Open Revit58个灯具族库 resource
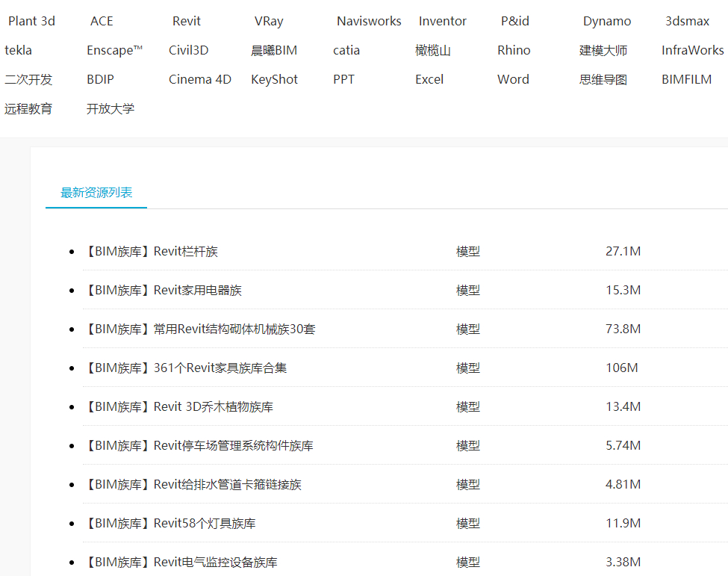Screen dimensions: 728x576 pyautogui.click(x=170, y=524)
